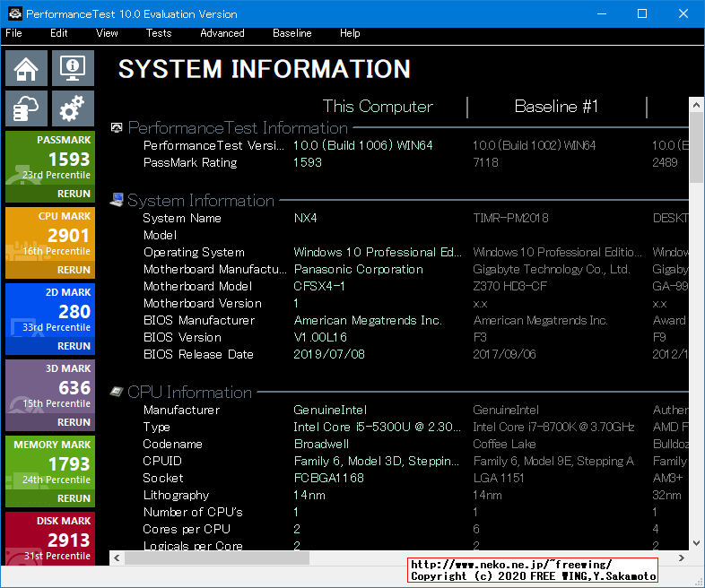The image size is (705, 588).
Task: Rerun the 2D Mark test
Action: [x=74, y=346]
